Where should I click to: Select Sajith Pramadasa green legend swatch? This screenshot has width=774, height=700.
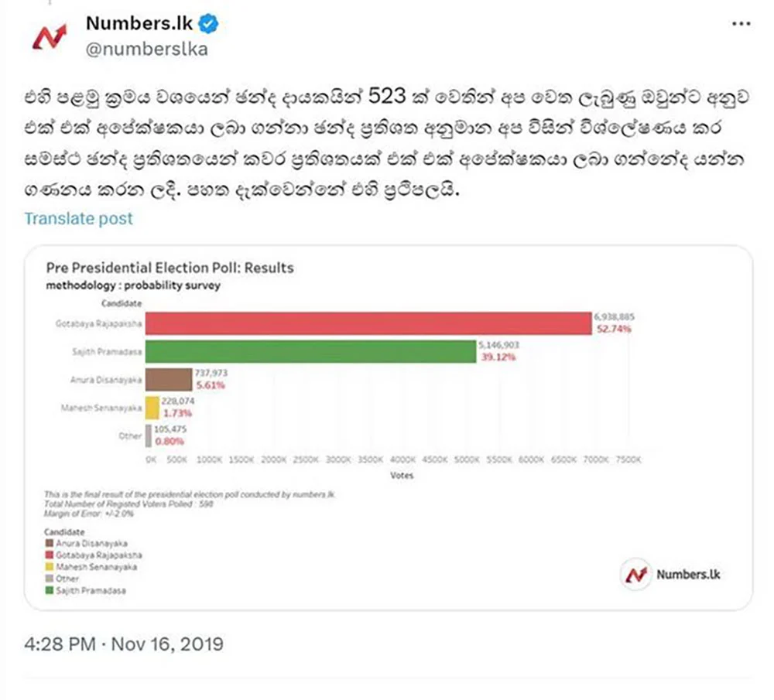pyautogui.click(x=50, y=590)
